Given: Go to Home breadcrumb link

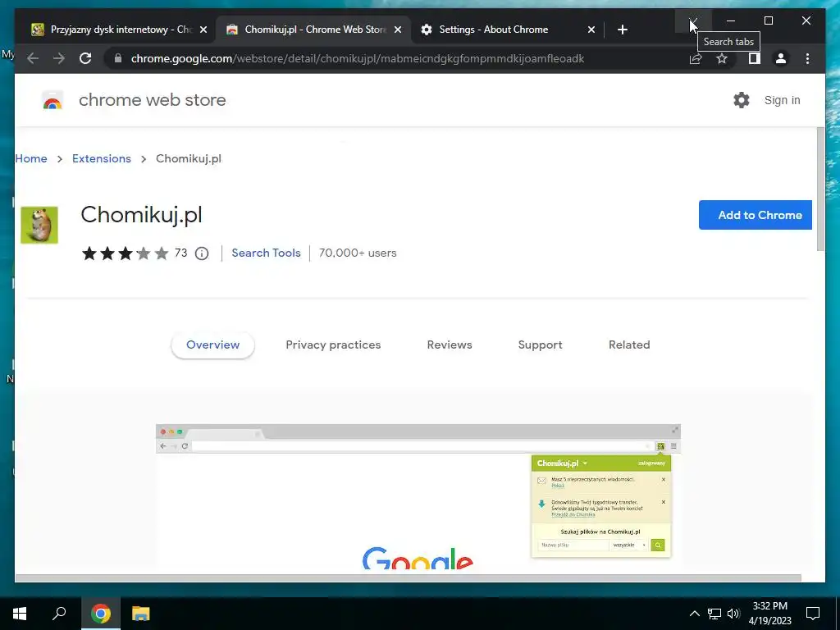Looking at the screenshot, I should point(31,158).
